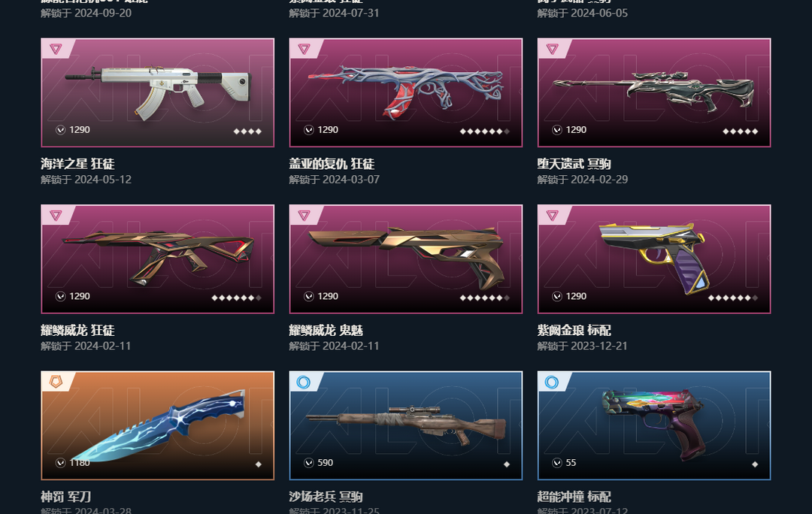Image resolution: width=812 pixels, height=514 pixels.
Task: Click the tier icon on 堕天遗武 冥驹 card
Action: [552, 49]
